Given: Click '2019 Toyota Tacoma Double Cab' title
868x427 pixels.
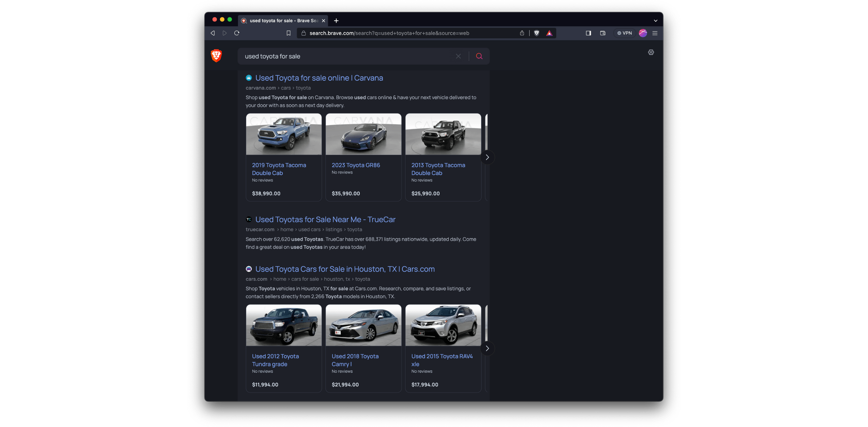Looking at the screenshot, I should [279, 169].
